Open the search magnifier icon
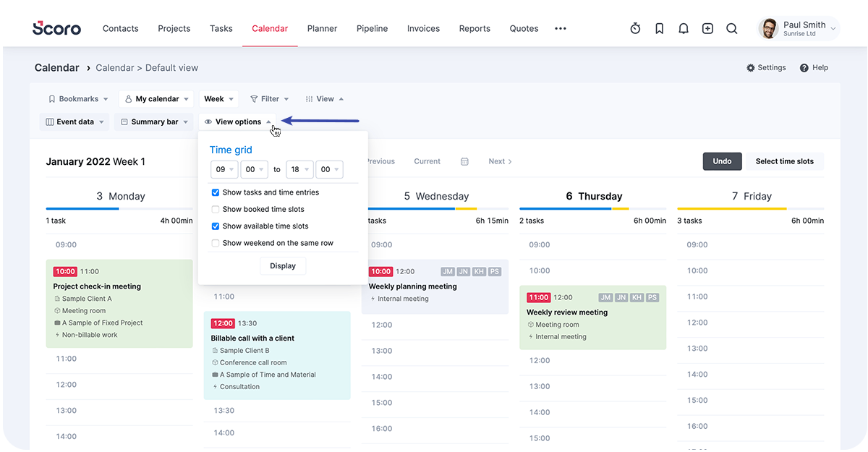 point(731,28)
